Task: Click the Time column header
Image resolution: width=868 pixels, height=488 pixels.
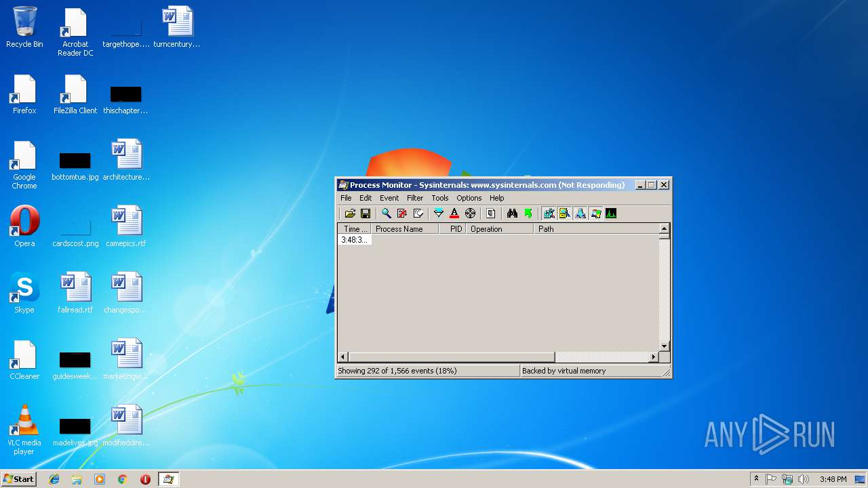Action: point(355,229)
